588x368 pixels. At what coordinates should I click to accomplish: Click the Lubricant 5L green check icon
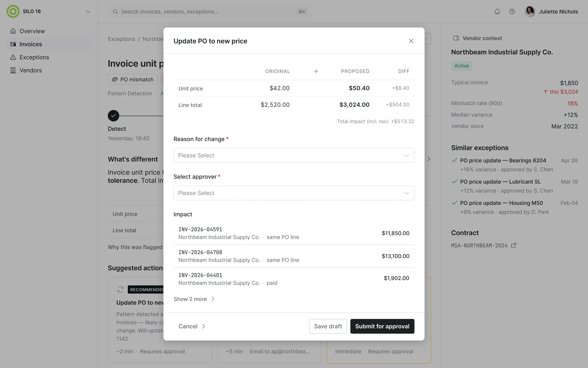454,182
